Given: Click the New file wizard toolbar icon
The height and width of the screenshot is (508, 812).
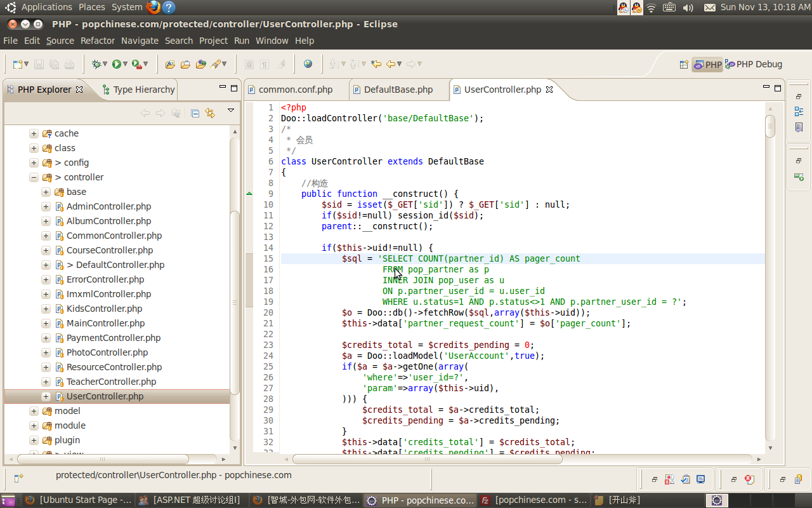Looking at the screenshot, I should 18,64.
